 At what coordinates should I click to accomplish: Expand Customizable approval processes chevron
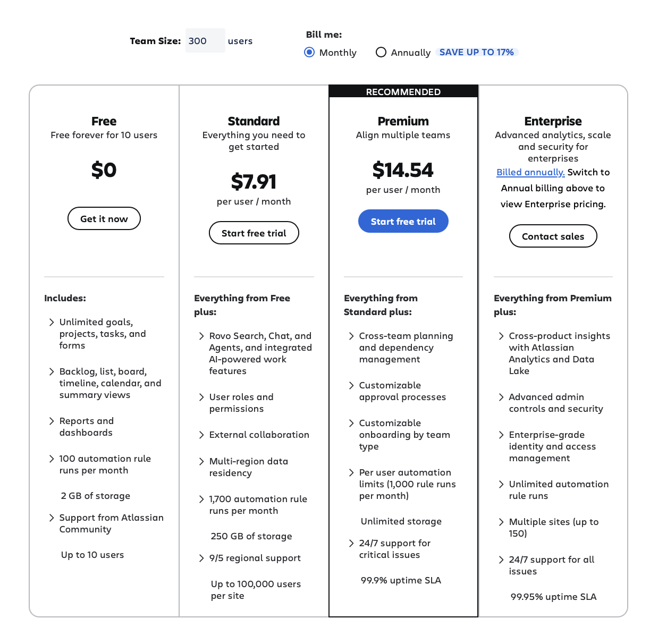(x=351, y=385)
